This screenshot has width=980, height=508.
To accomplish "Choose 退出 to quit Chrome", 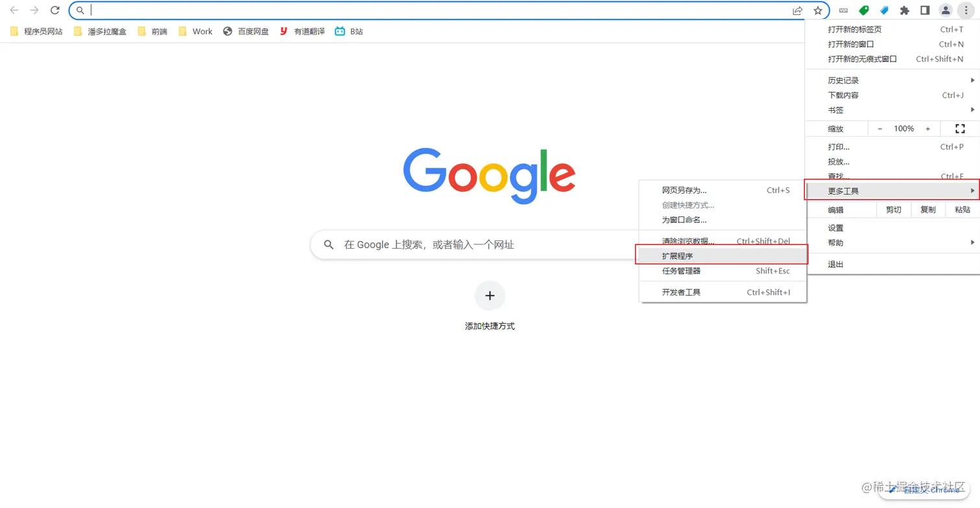I will (892, 264).
